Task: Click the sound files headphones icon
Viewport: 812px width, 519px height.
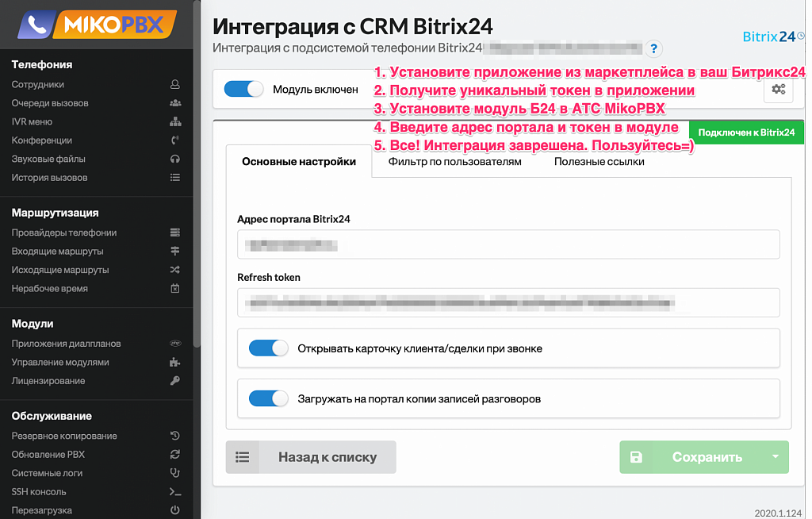Action: click(175, 159)
